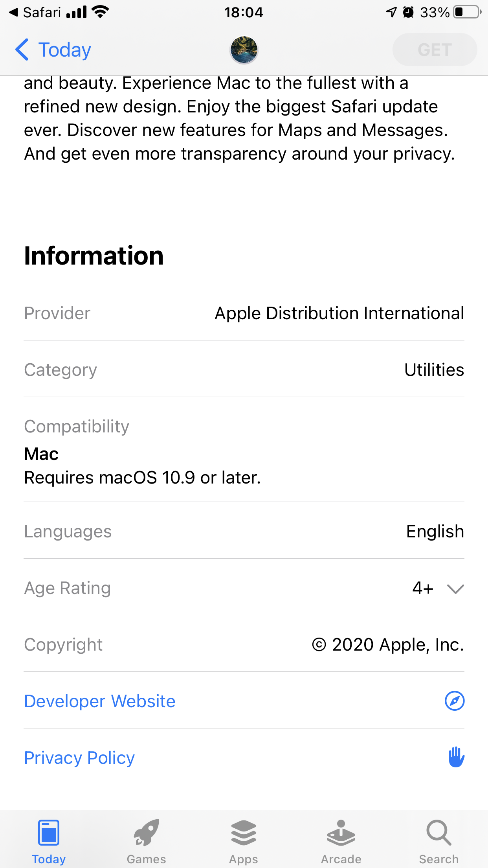Return to Safari via status bar
488x868 pixels.
[x=35, y=13]
